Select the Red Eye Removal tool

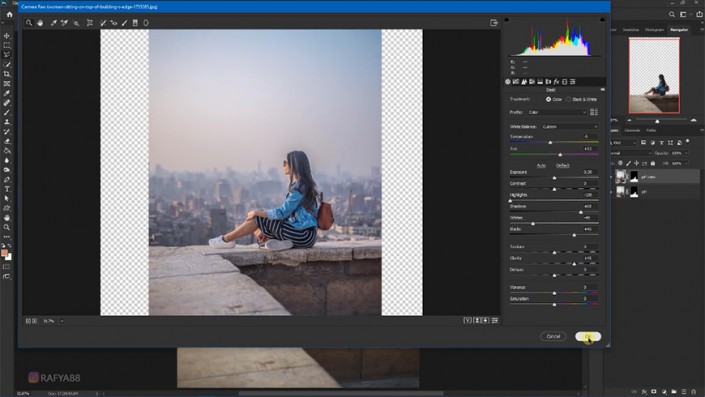[113, 23]
